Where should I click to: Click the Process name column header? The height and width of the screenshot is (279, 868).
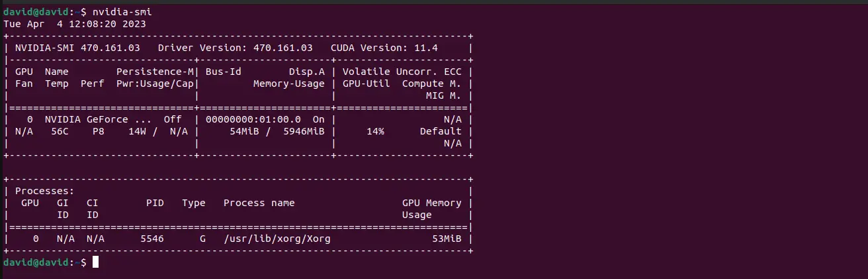259,203
